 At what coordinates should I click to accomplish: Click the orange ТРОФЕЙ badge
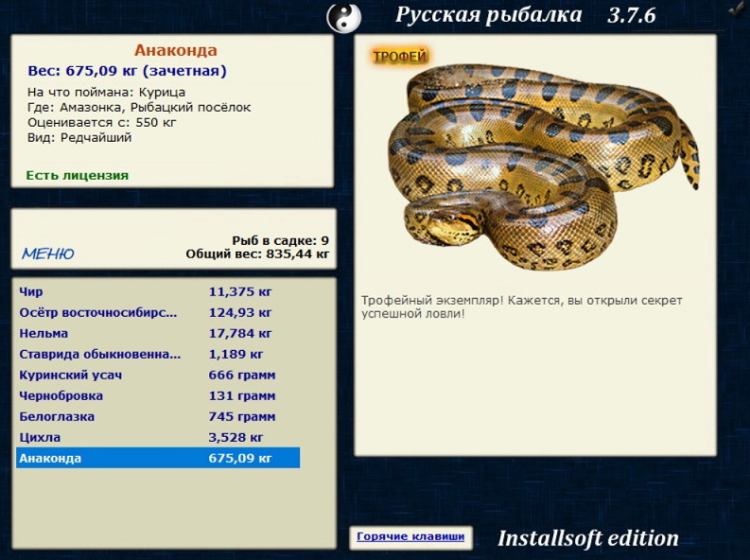(x=399, y=57)
